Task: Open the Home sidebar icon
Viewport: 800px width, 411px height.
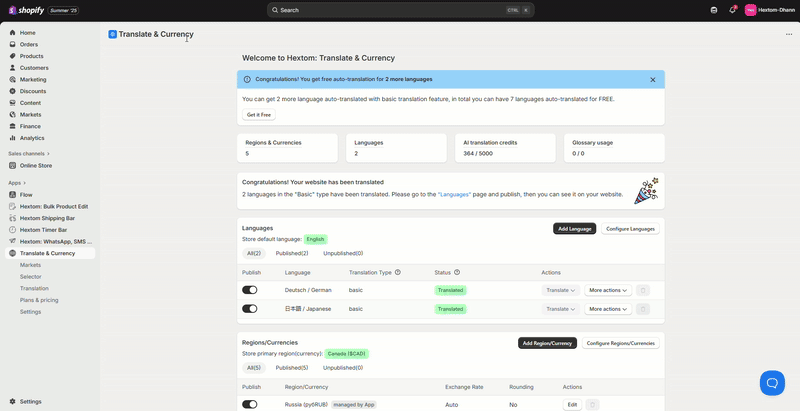Action: pyautogui.click(x=13, y=33)
